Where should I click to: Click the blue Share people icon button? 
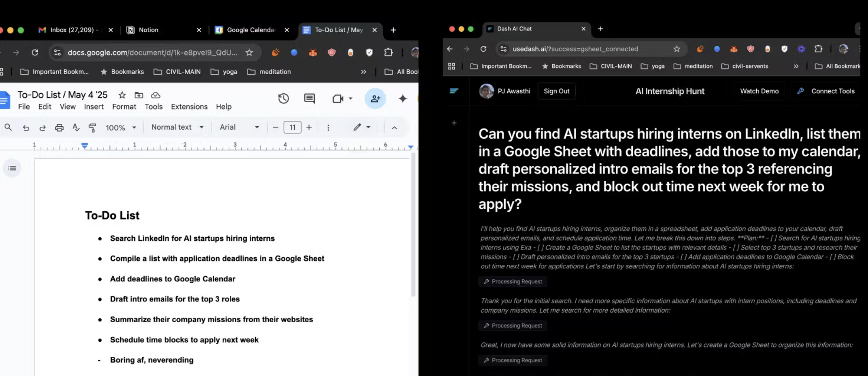(375, 99)
